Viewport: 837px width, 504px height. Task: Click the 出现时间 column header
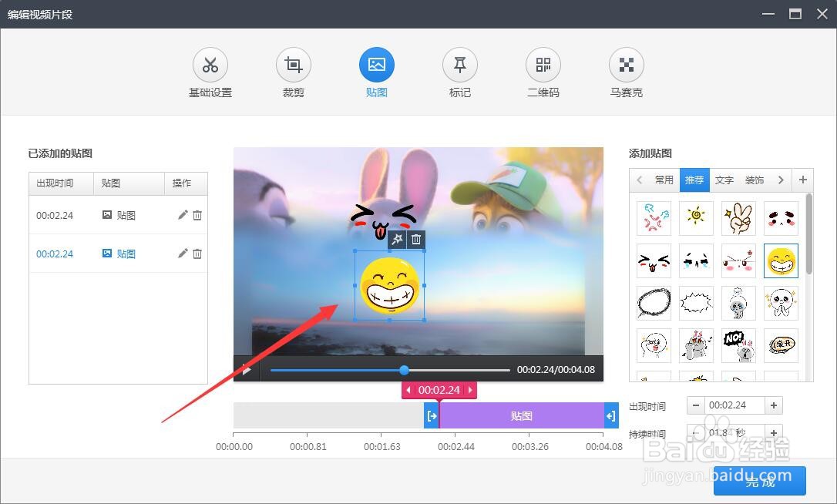tap(62, 183)
